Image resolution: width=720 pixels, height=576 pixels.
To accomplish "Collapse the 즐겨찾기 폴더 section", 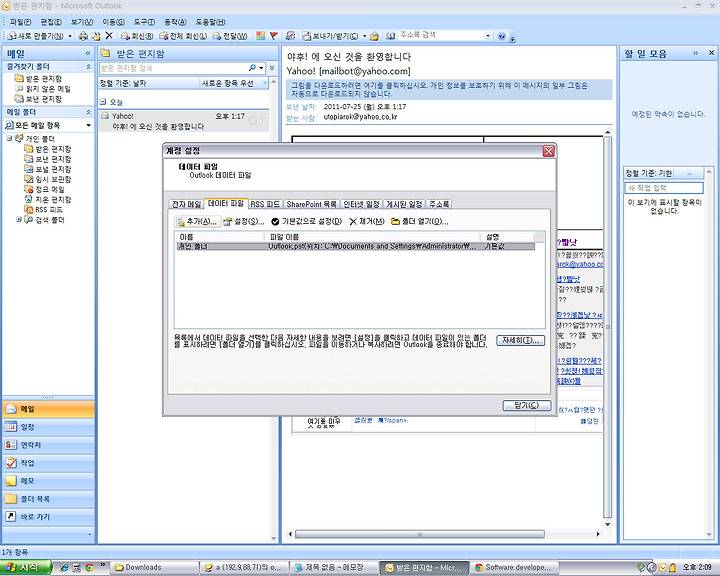I will [x=88, y=67].
